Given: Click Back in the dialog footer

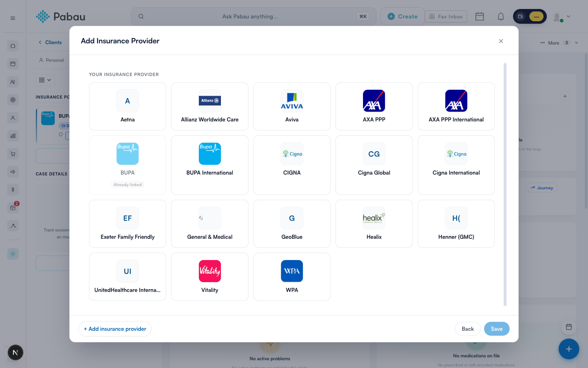Looking at the screenshot, I should coord(468,329).
